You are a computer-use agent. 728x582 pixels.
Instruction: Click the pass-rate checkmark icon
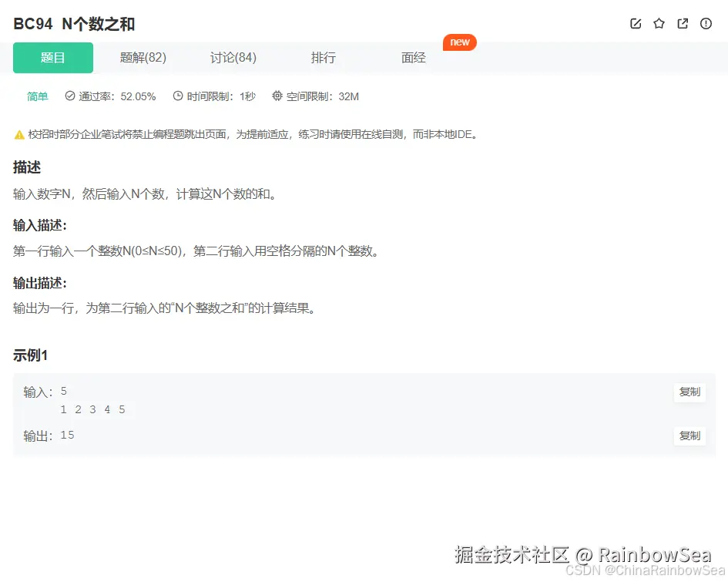(x=71, y=96)
